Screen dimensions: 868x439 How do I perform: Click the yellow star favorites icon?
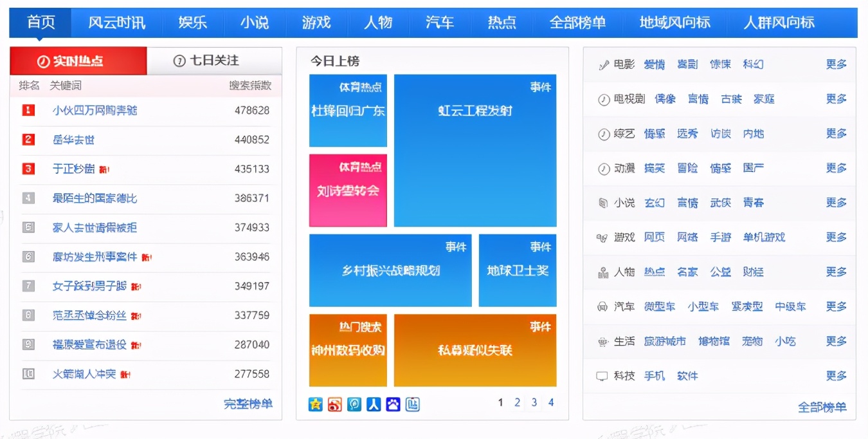tap(315, 404)
